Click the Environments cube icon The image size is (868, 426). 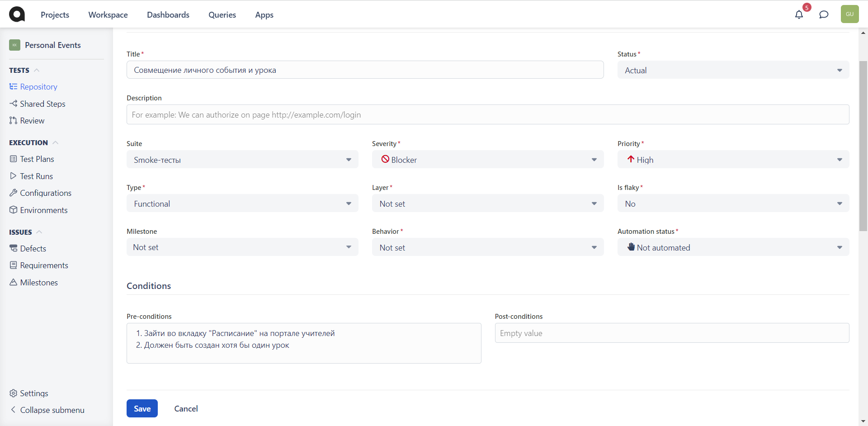pos(13,210)
